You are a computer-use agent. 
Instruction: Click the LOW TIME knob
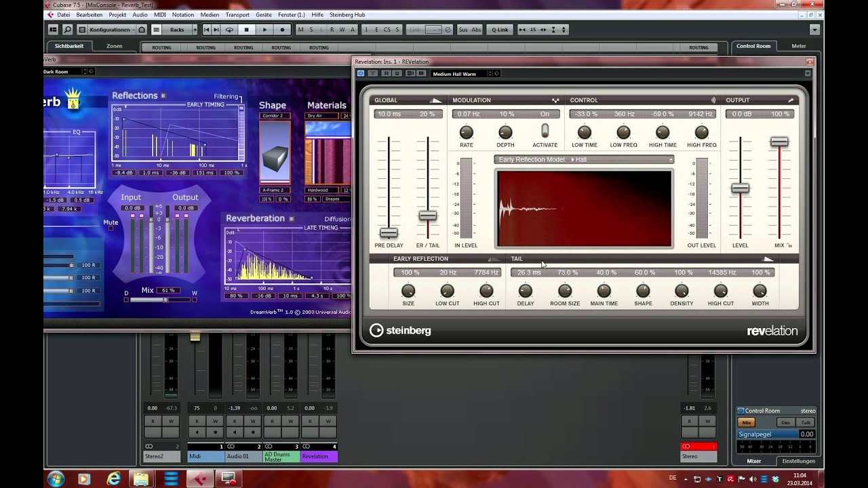[x=584, y=132]
